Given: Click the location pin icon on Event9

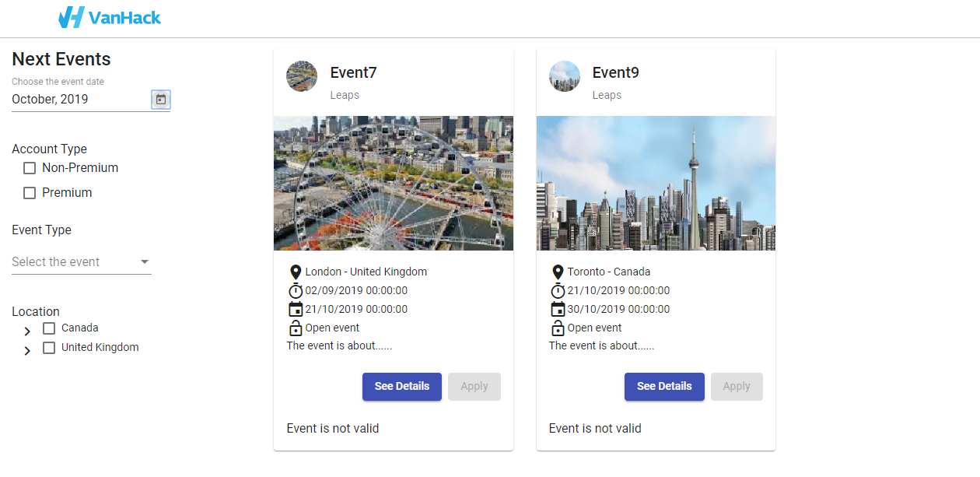Looking at the screenshot, I should 558,272.
